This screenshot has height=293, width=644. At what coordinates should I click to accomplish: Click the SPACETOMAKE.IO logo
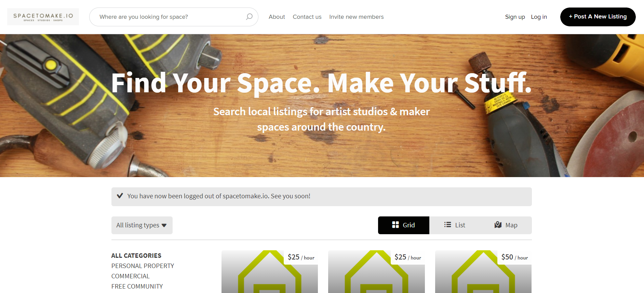pyautogui.click(x=43, y=17)
